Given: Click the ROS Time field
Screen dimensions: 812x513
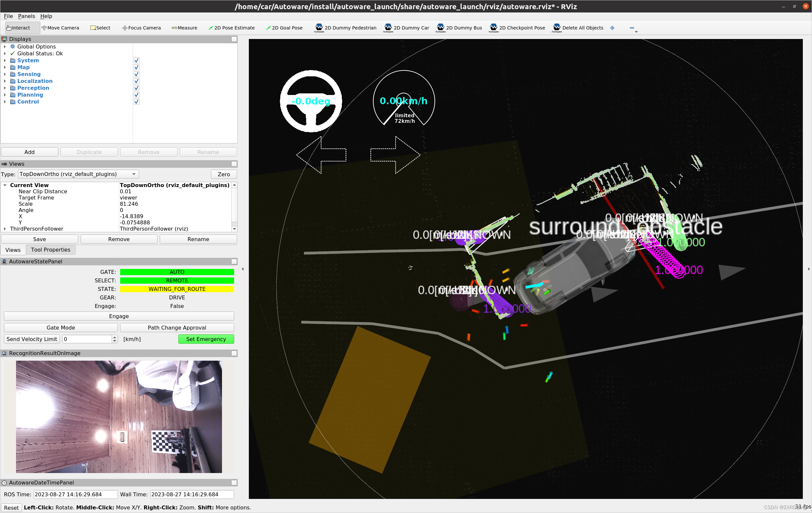Looking at the screenshot, I should pyautogui.click(x=76, y=494).
